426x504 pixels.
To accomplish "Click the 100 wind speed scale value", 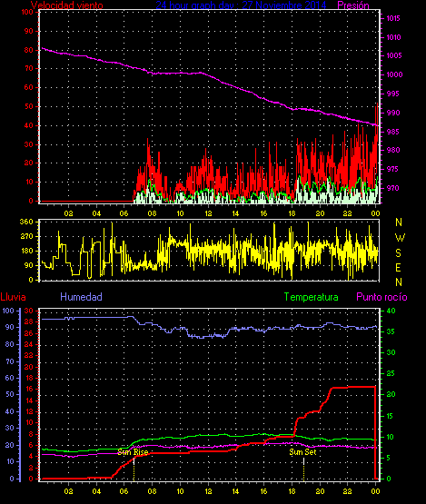I will tap(27, 12).
